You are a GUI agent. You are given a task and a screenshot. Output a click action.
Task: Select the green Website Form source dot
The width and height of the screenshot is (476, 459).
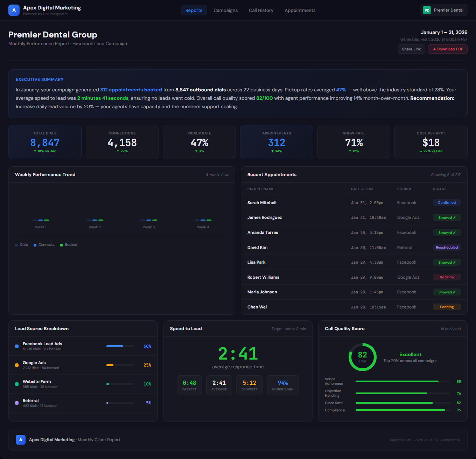[16, 384]
